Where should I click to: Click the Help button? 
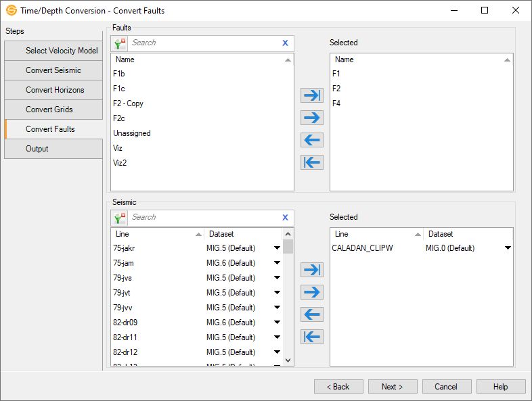click(x=501, y=387)
